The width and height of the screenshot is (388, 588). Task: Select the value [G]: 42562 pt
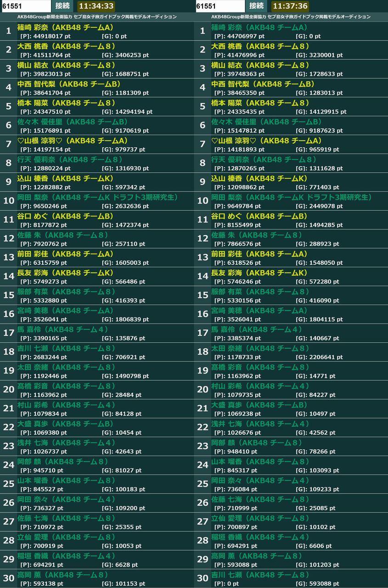coord(315,431)
